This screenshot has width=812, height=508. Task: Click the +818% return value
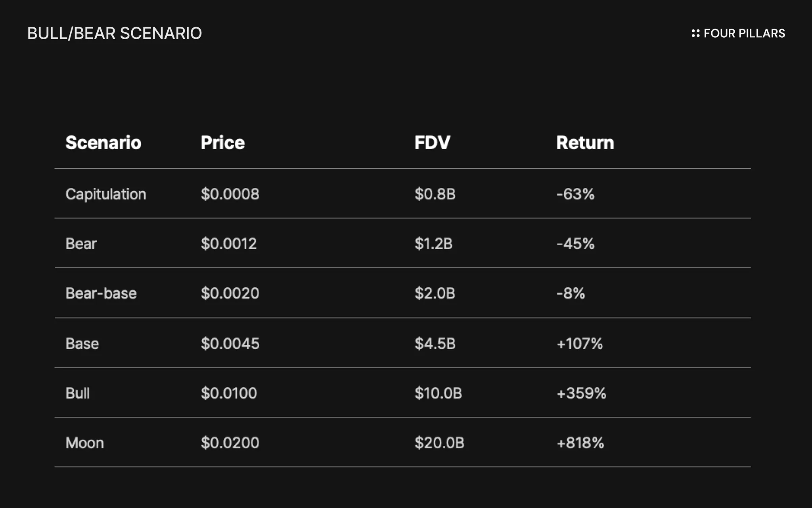click(x=580, y=443)
